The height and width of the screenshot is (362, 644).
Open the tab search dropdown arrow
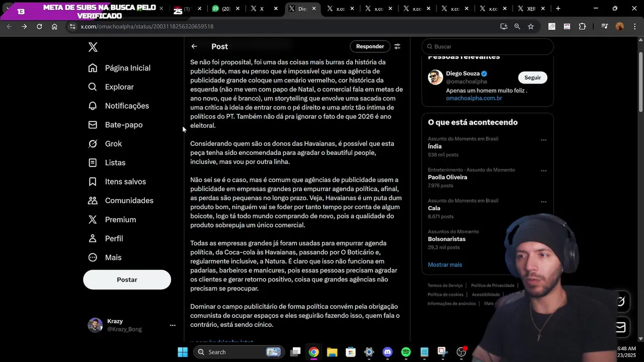click(x=8, y=9)
